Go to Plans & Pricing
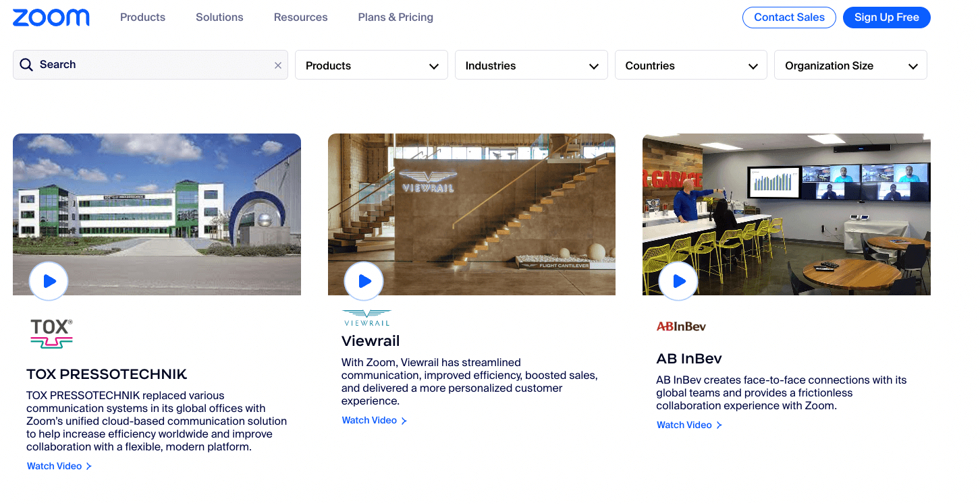This screenshot has width=980, height=503. [x=396, y=18]
